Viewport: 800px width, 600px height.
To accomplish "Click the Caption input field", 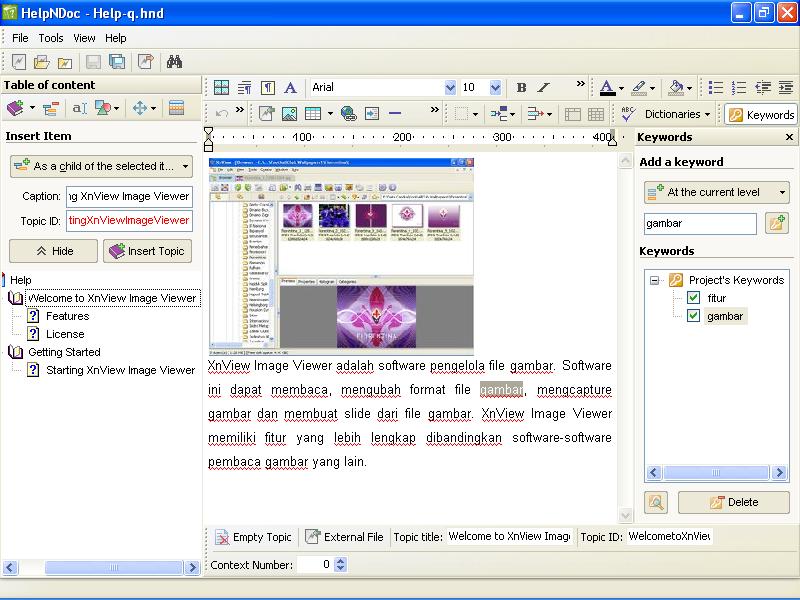I will 129,196.
